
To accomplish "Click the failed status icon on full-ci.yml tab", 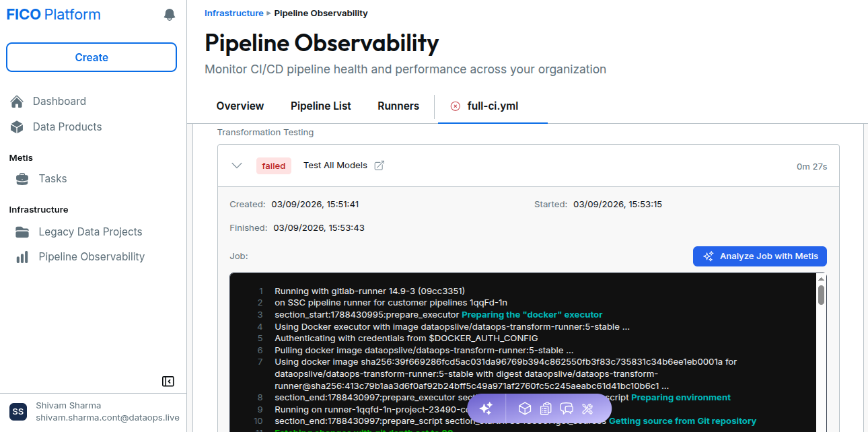I will [x=456, y=106].
